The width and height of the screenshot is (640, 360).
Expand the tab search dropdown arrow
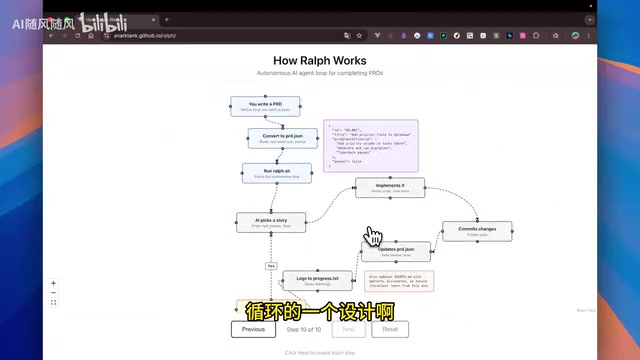tap(589, 20)
